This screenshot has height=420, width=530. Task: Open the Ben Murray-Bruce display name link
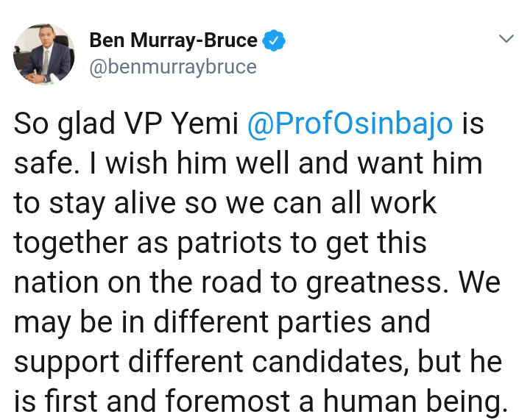pyautogui.click(x=174, y=40)
